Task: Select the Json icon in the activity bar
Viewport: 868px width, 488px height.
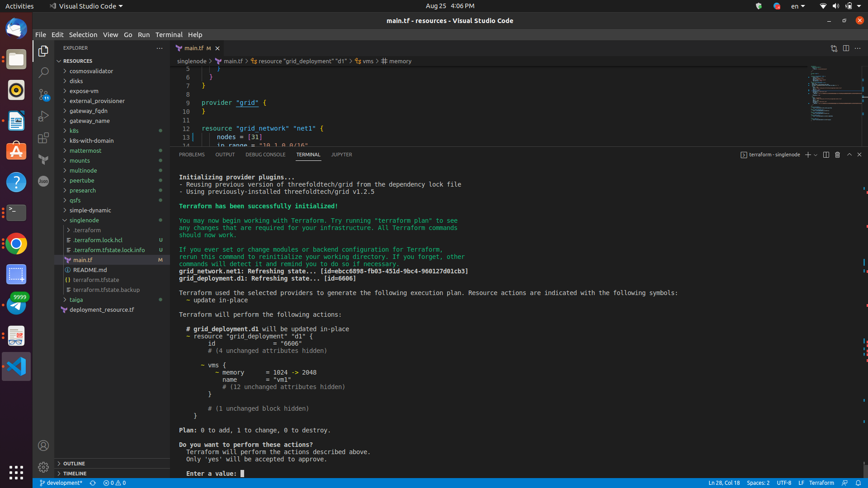Action: pyautogui.click(x=43, y=181)
